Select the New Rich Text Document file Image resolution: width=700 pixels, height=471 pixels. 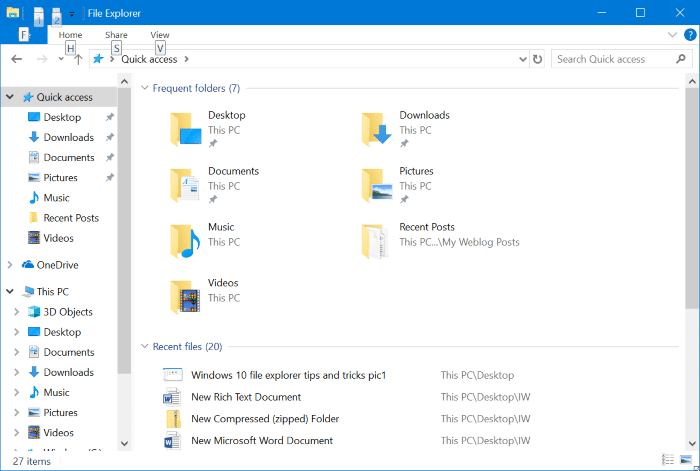pos(246,397)
